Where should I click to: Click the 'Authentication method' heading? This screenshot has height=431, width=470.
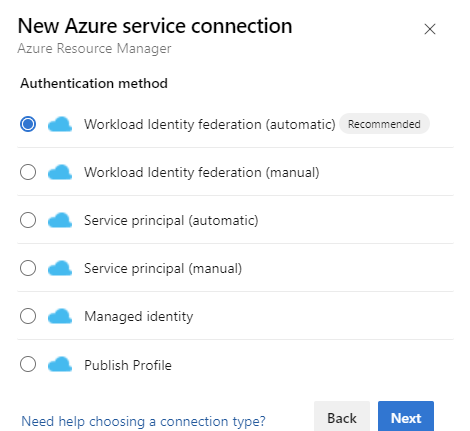(94, 83)
